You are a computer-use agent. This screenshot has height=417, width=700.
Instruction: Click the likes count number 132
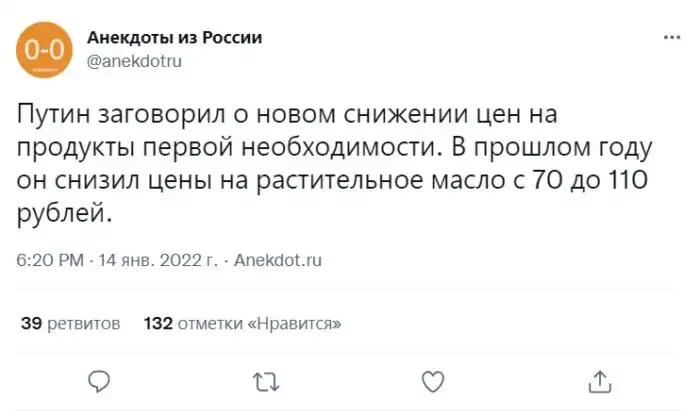158,324
